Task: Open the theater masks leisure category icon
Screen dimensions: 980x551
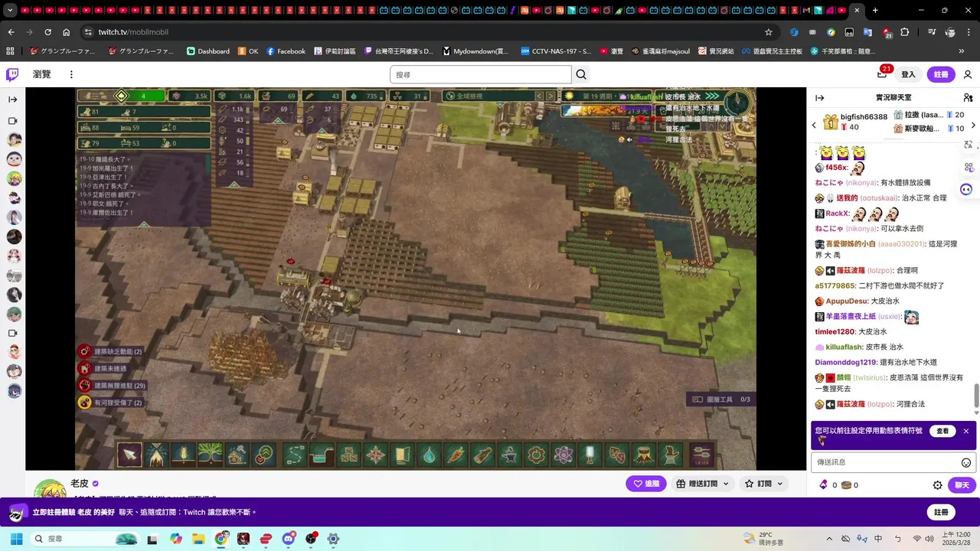Action: [x=617, y=455]
